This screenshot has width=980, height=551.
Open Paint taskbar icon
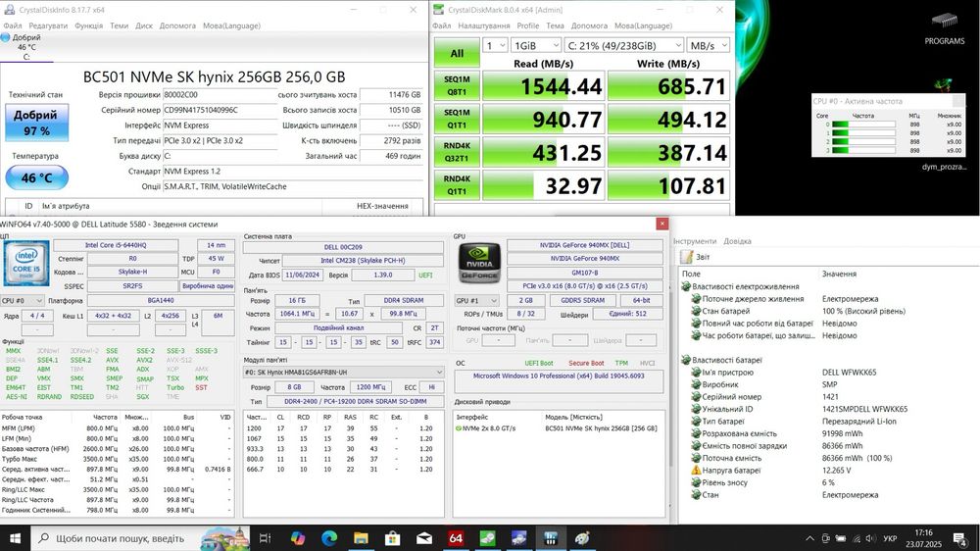(x=582, y=538)
